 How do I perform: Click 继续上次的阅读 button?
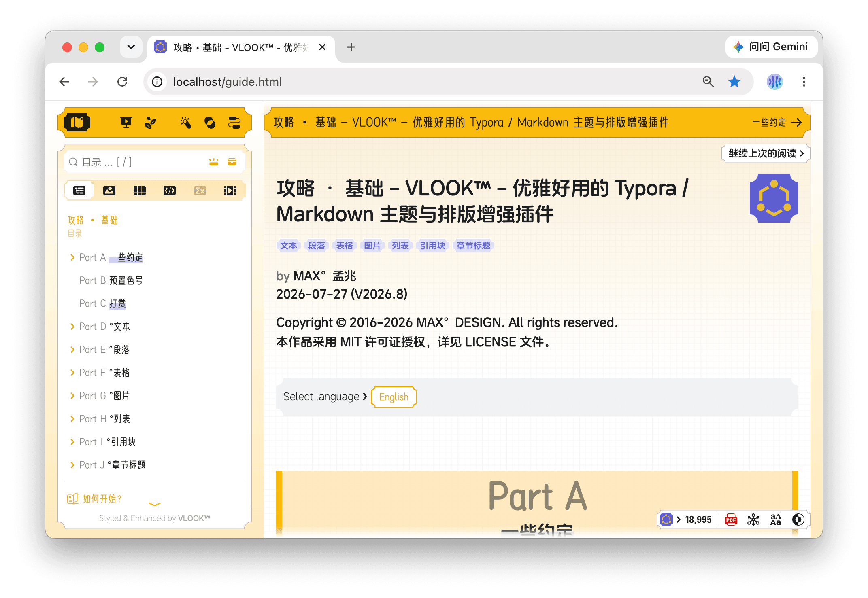click(x=766, y=153)
